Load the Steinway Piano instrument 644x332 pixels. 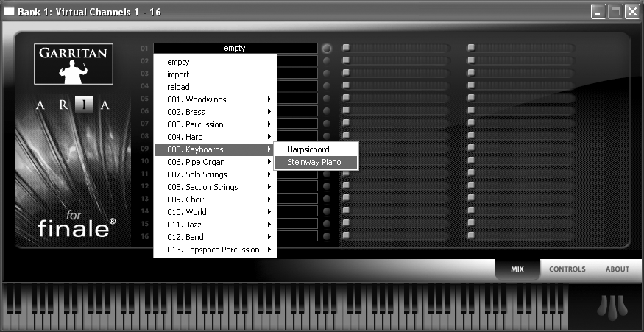pyautogui.click(x=316, y=162)
